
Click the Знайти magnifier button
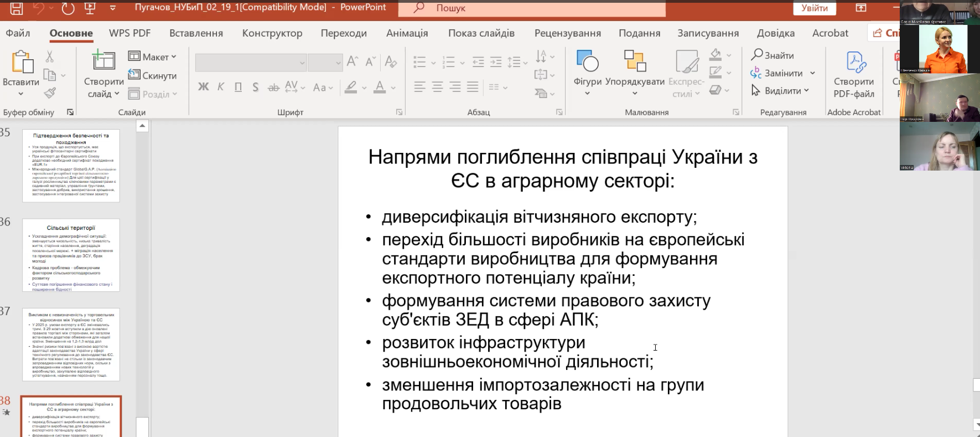point(772,55)
